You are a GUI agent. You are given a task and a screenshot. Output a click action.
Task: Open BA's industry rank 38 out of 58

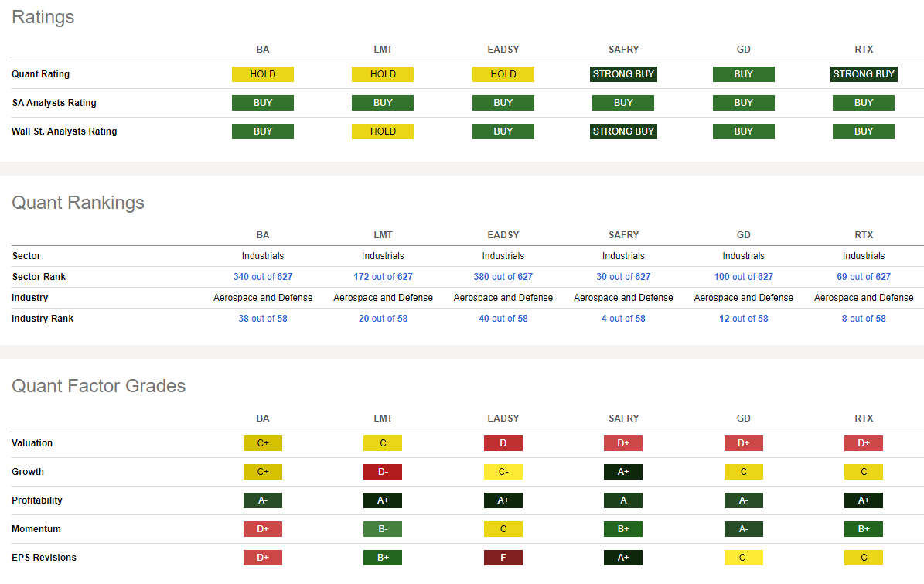pos(263,319)
